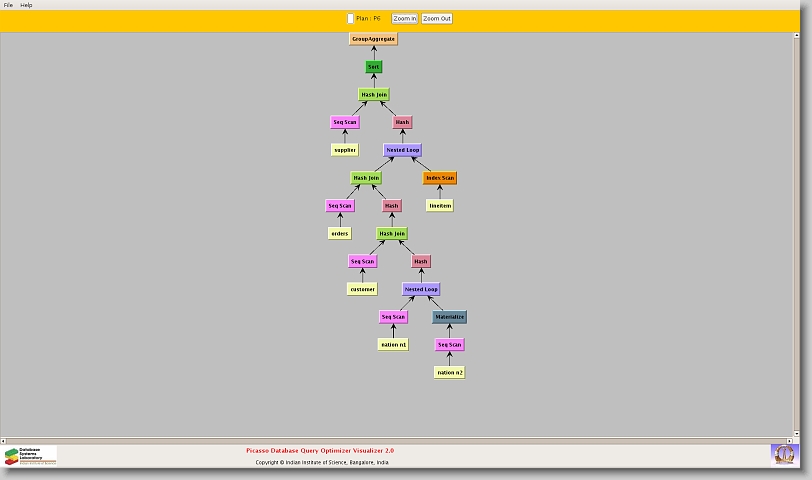Click the customer table node
This screenshot has height=480, width=812.
click(362, 289)
